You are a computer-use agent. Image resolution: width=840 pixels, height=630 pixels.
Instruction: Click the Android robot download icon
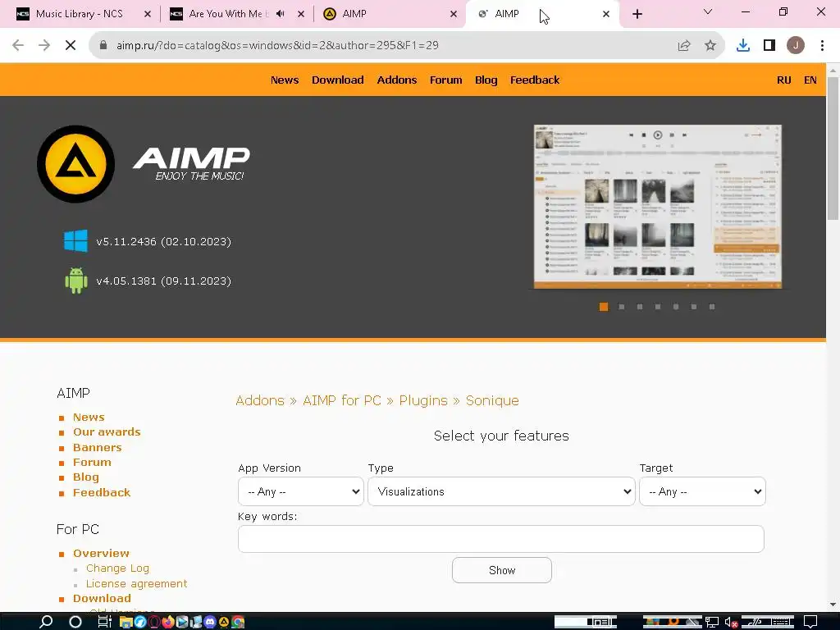[x=75, y=281]
